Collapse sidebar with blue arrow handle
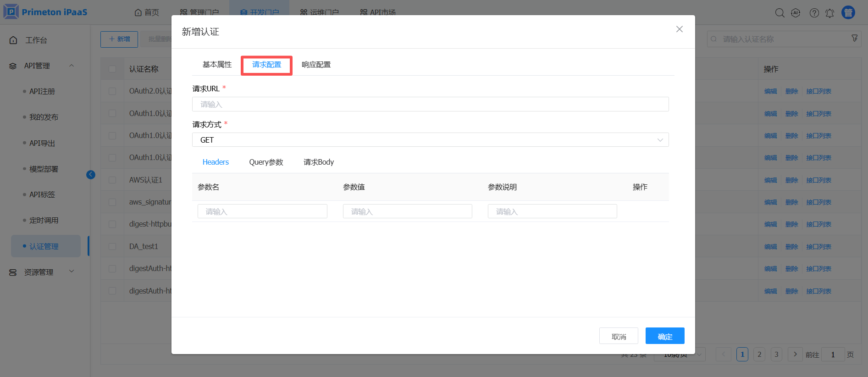 (x=91, y=174)
